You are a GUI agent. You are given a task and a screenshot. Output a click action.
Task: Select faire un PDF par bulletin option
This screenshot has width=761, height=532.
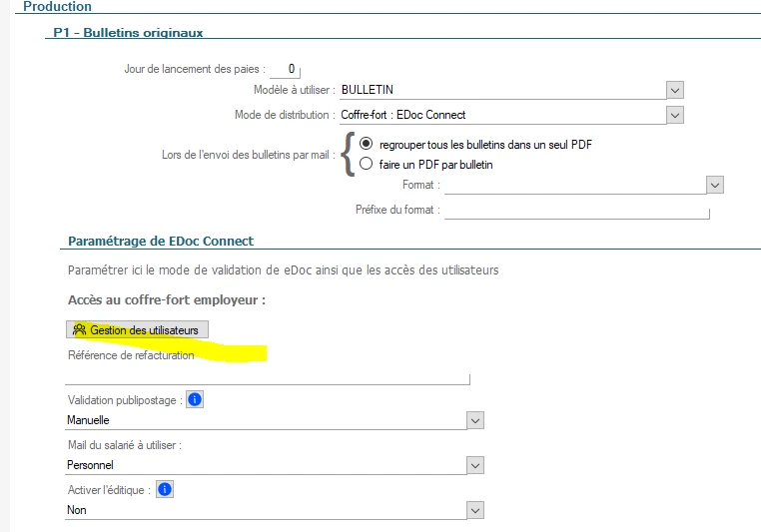coord(366,164)
